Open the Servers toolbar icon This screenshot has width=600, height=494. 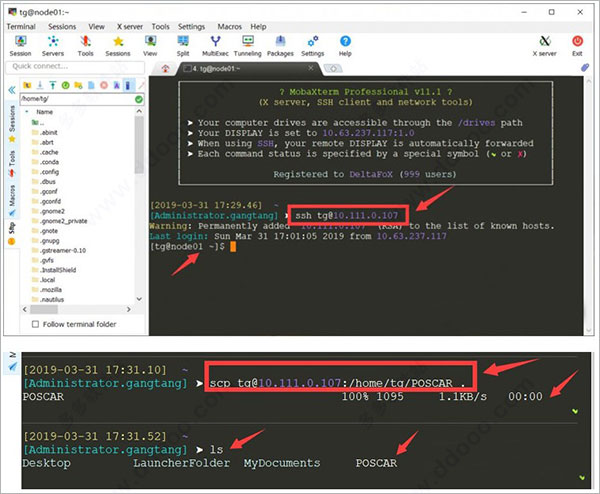51,43
